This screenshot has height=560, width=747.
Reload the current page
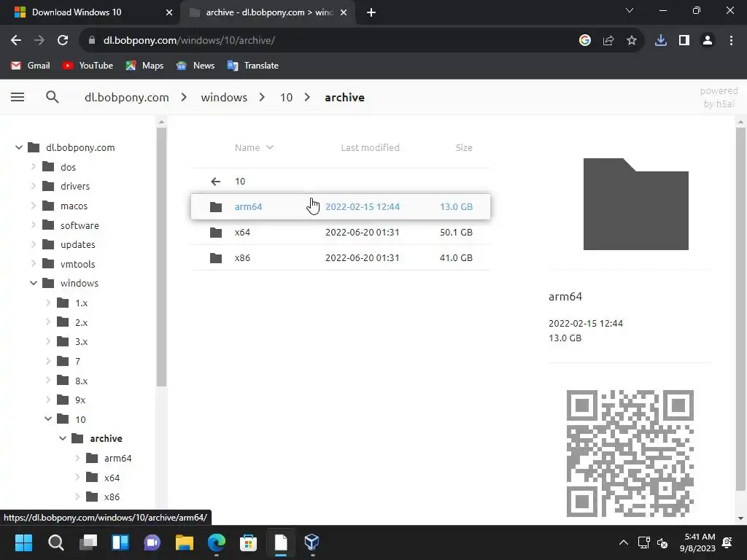tap(63, 41)
